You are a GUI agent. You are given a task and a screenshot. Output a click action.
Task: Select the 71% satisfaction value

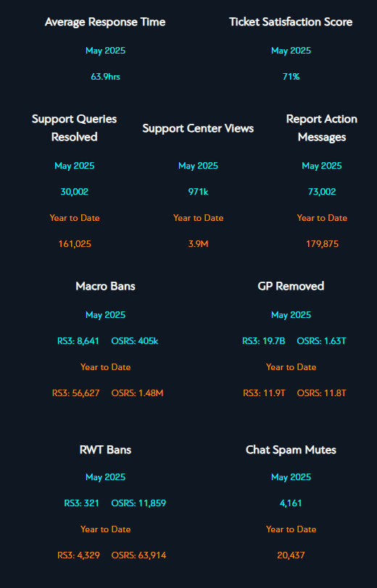pyautogui.click(x=291, y=77)
